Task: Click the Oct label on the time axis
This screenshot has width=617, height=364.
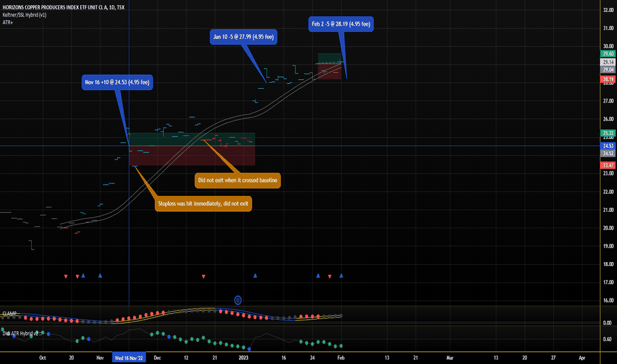Action: click(42, 357)
